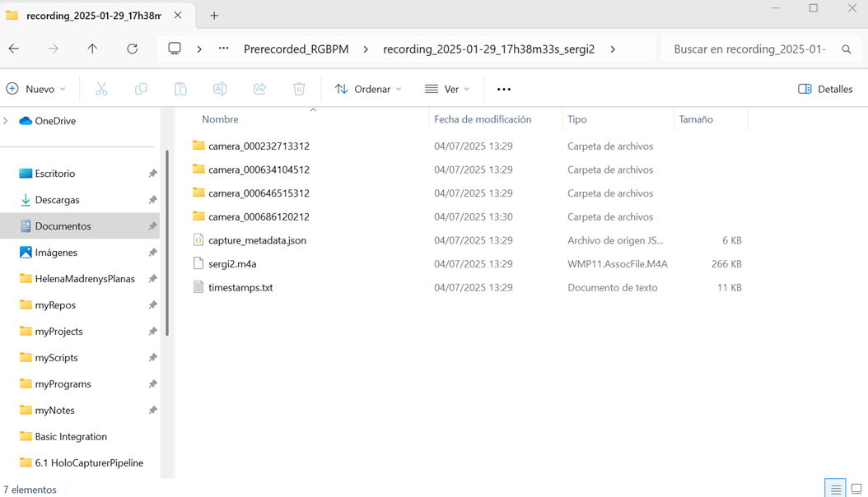Viewport: 868px width, 497px height.
Task: Switch to large thumbnails view layout
Action: 856,489
